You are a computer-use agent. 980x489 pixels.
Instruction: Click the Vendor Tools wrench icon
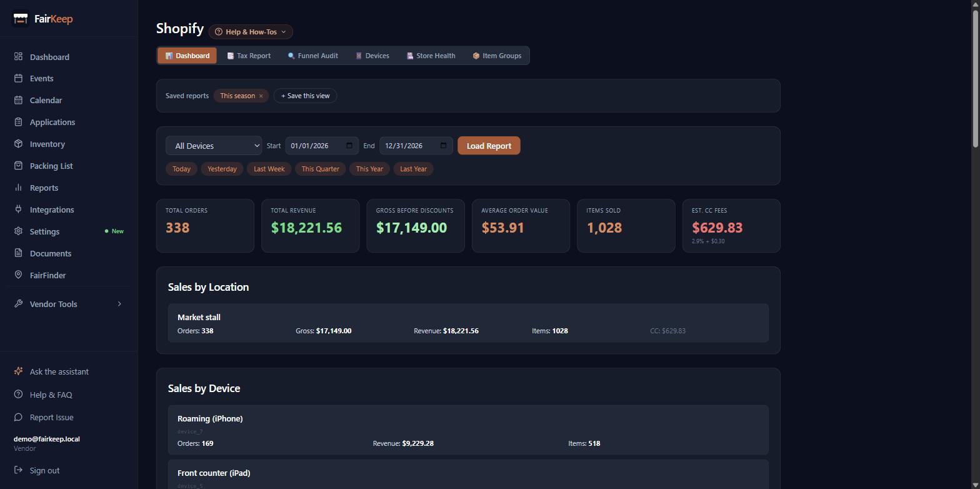(19, 304)
